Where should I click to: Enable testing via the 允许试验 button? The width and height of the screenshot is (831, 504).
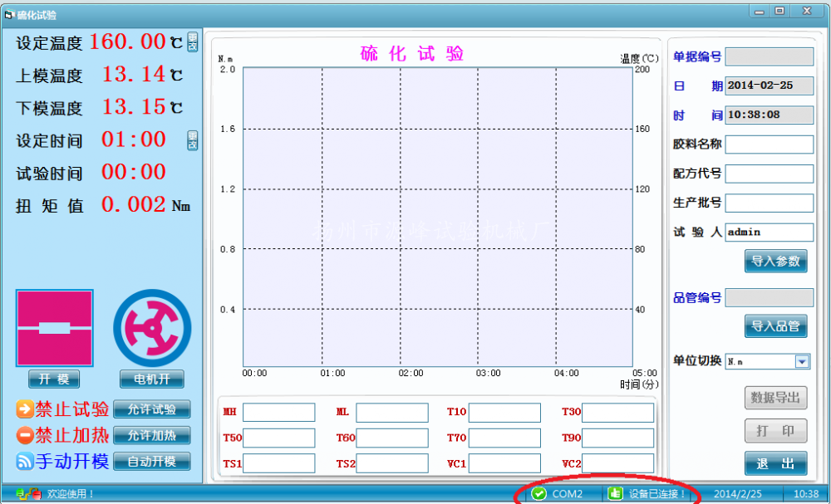[x=151, y=409]
